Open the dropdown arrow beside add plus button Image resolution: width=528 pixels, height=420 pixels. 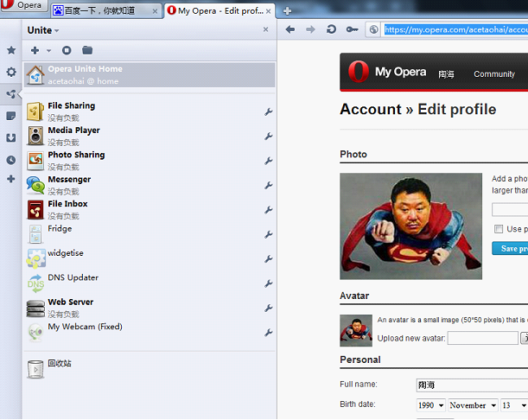[x=49, y=51]
